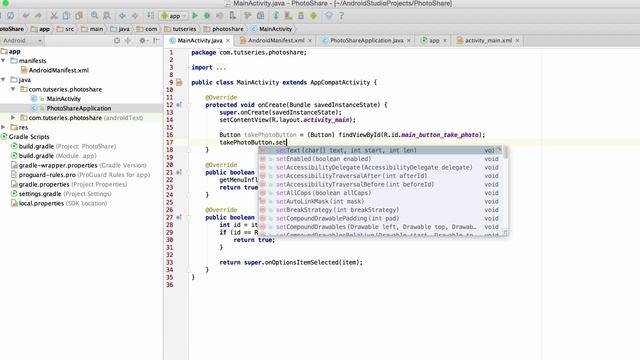Screen dimensions: 640x360
Task: Choose setBreakStrategy completion suggestion
Action: click(x=380, y=210)
